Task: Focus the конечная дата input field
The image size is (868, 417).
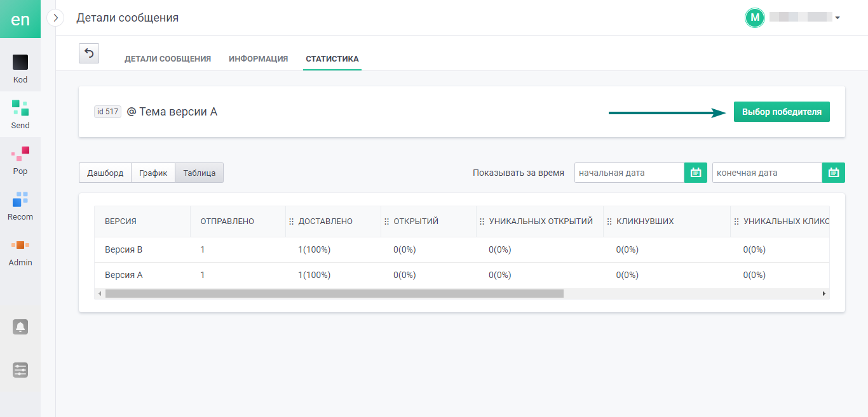Action: pyautogui.click(x=767, y=173)
